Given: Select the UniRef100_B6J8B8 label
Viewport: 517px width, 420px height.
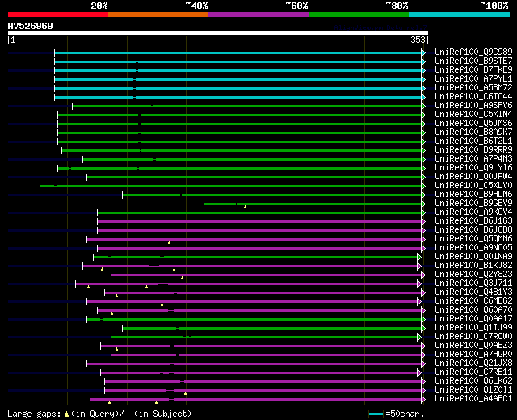Looking at the screenshot, I should [x=473, y=230].
